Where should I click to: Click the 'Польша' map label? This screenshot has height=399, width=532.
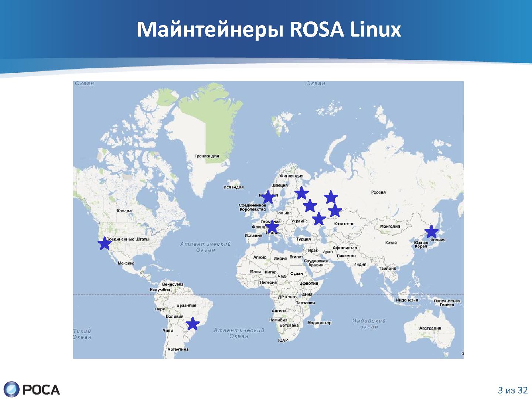(x=283, y=213)
